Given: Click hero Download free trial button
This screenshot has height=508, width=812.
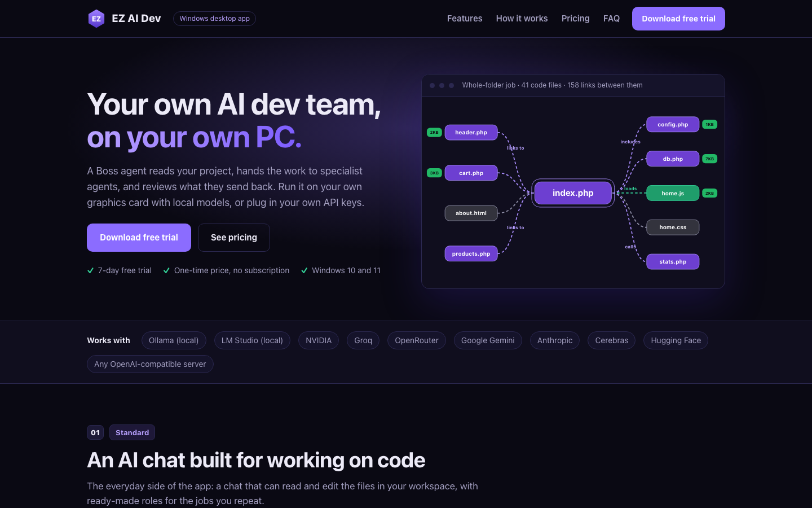Looking at the screenshot, I should [139, 238].
